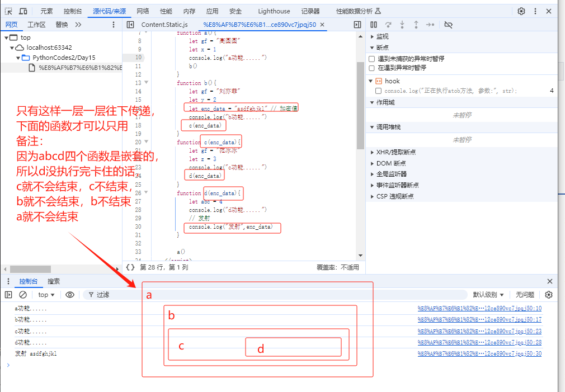Open source link ending in :10

pos(479,309)
